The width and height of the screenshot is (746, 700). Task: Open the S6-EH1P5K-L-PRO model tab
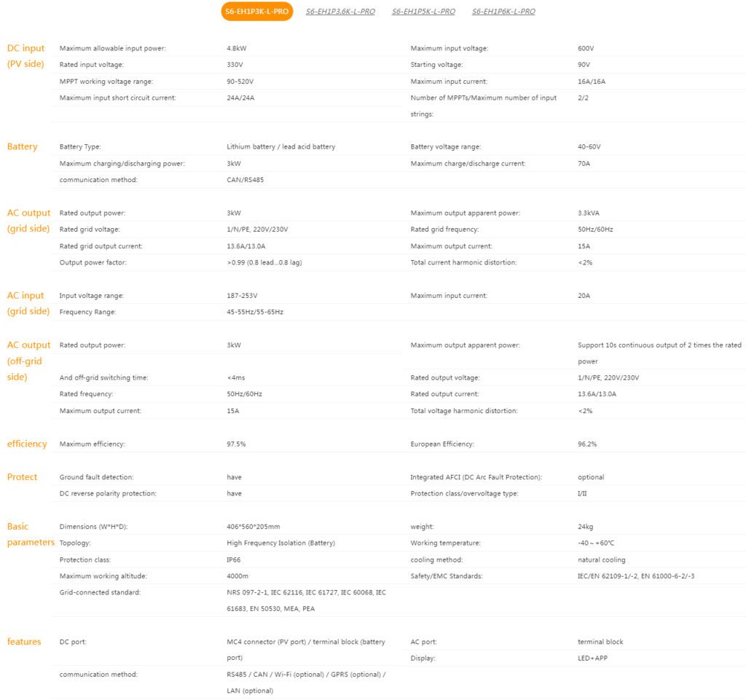(423, 12)
